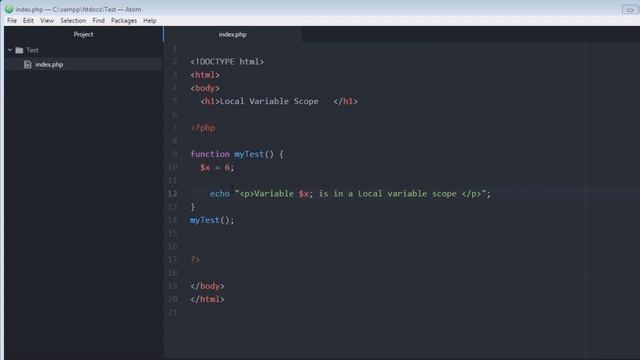
Task: Click the opening html tag
Action: coord(205,75)
